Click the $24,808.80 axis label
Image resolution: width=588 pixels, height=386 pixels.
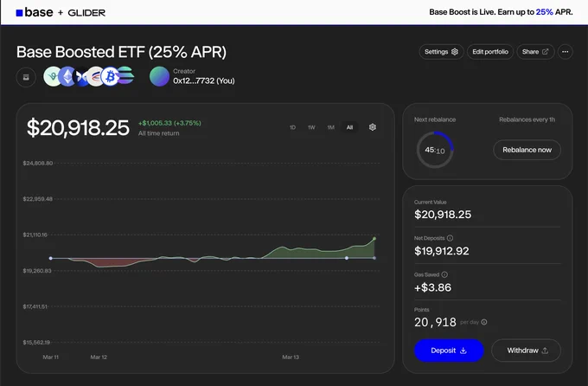pyautogui.click(x=38, y=163)
